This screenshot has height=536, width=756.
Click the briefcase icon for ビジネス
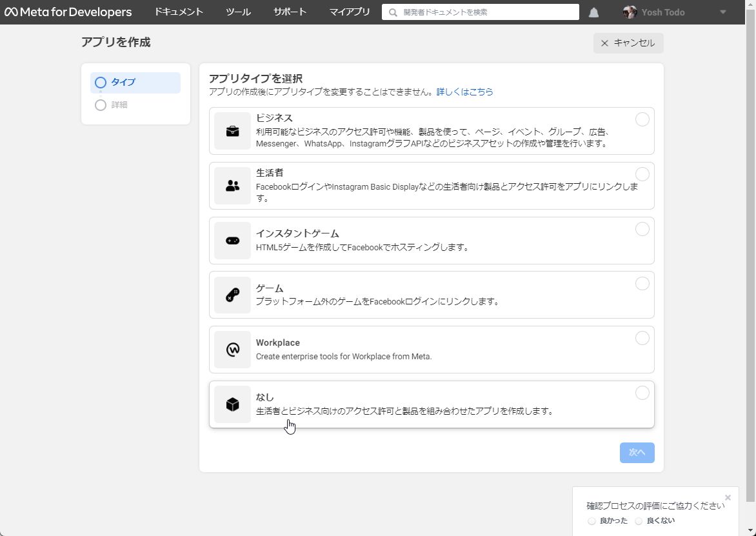pyautogui.click(x=232, y=131)
